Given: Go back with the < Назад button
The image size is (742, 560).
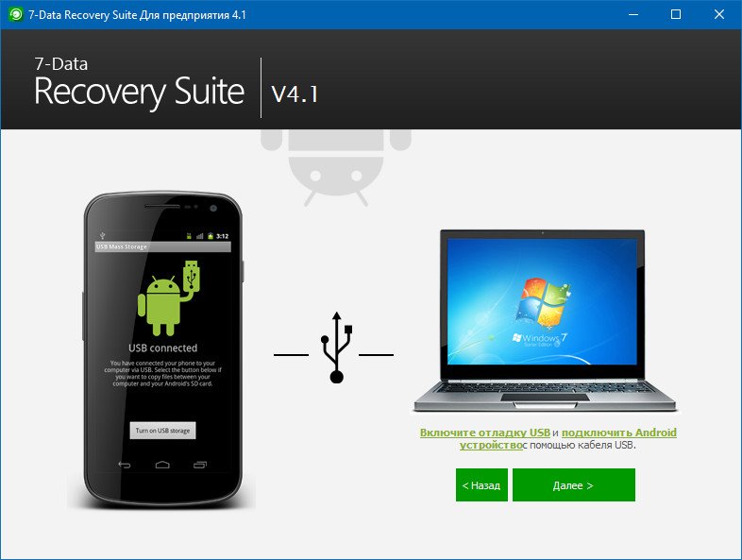Looking at the screenshot, I should click(481, 484).
